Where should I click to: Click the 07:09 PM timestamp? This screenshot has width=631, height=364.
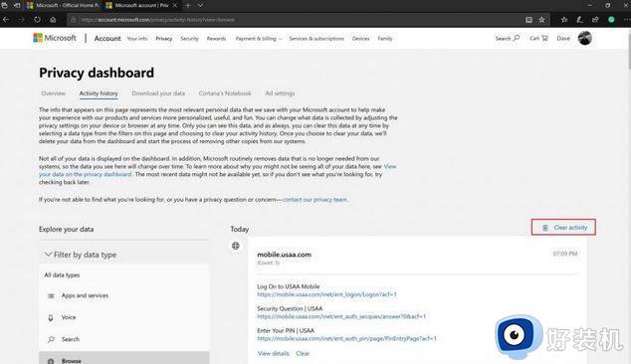click(x=565, y=254)
